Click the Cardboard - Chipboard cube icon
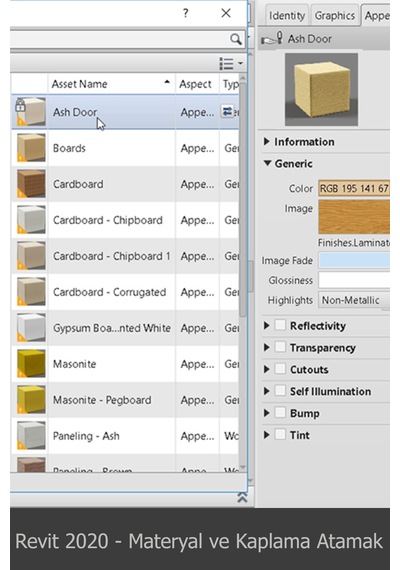Viewport: 400px width, 570px height. pyautogui.click(x=31, y=220)
